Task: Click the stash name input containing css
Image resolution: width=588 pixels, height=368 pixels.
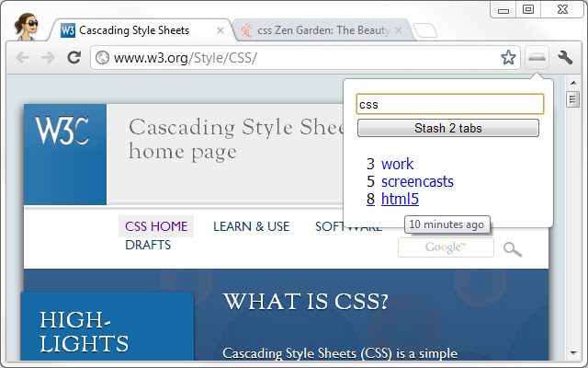Action: point(449,104)
